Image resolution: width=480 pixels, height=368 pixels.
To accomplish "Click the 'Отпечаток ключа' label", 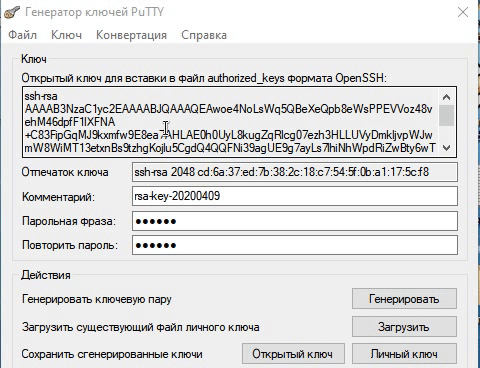I will pyautogui.click(x=65, y=172).
